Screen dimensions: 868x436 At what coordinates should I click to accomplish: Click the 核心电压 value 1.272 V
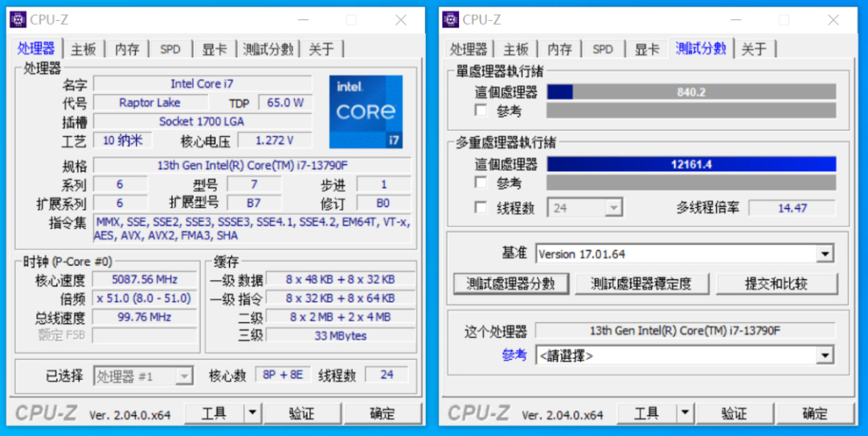275,140
